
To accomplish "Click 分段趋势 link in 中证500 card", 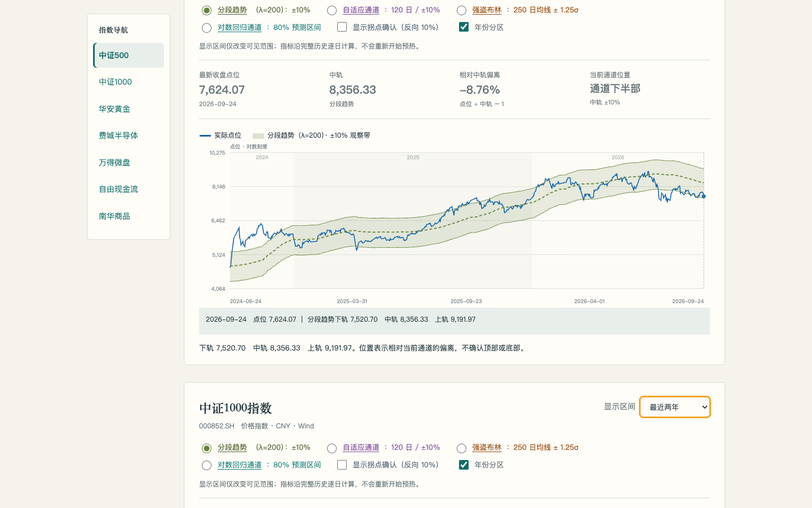I will pos(232,10).
